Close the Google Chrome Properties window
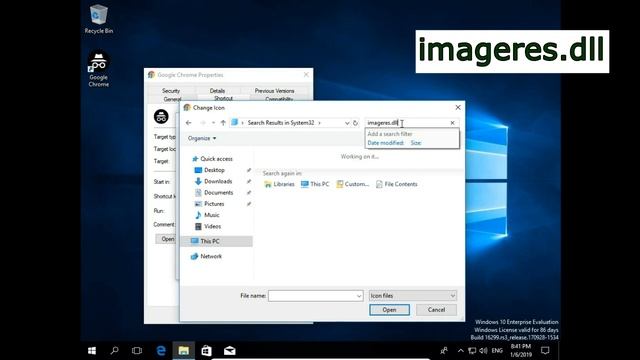 (306, 75)
